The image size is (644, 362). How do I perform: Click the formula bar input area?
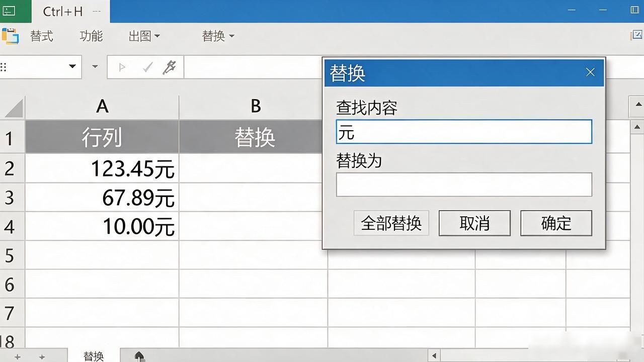click(x=253, y=67)
